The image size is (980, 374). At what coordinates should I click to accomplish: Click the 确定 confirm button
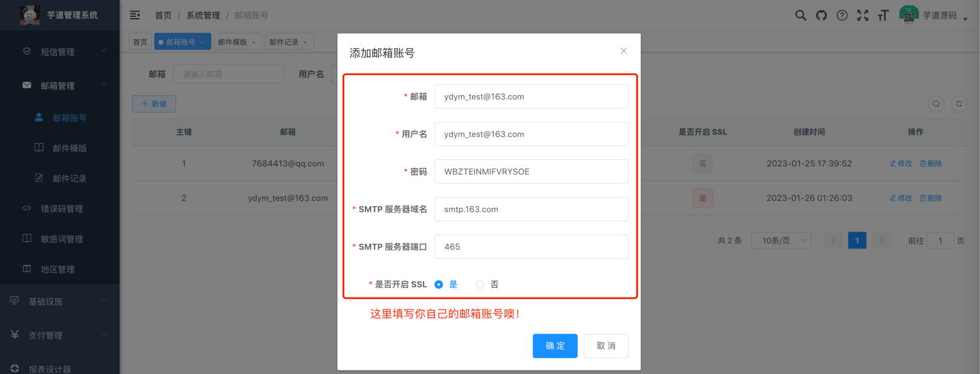[555, 346]
